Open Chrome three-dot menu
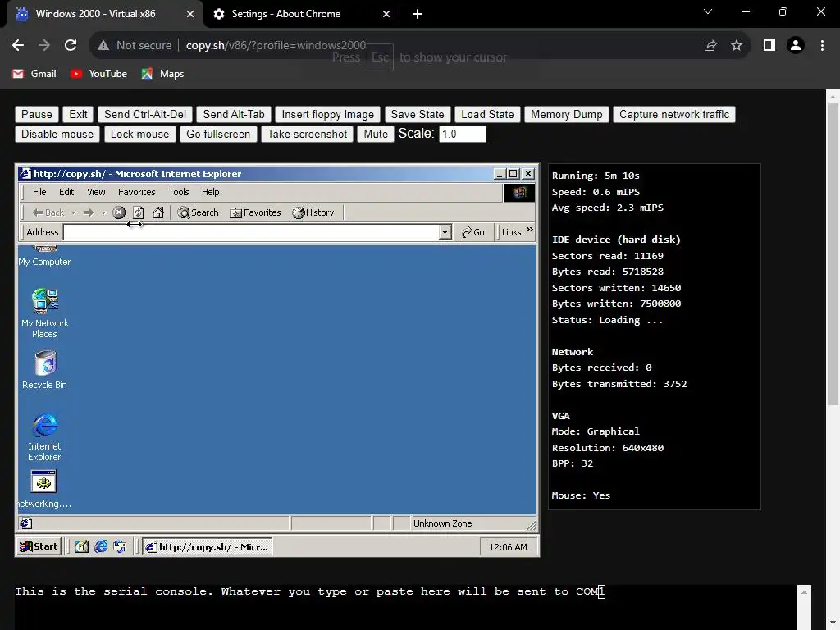This screenshot has height=630, width=840. 822,46
